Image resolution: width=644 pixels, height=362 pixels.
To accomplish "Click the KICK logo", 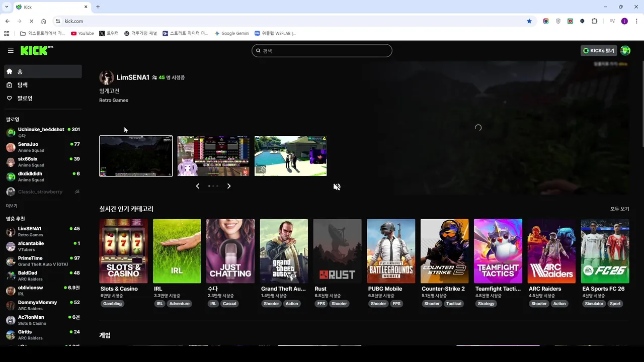I will click(36, 50).
